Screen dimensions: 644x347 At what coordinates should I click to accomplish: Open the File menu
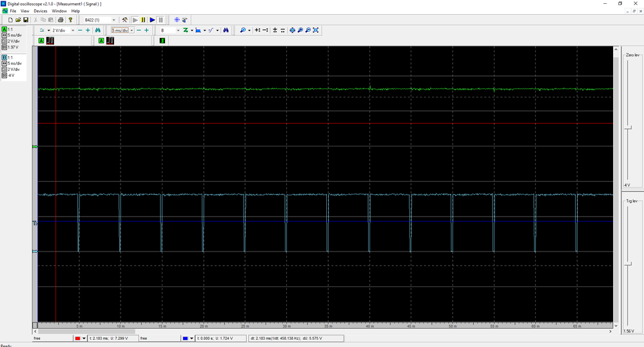pyautogui.click(x=13, y=11)
